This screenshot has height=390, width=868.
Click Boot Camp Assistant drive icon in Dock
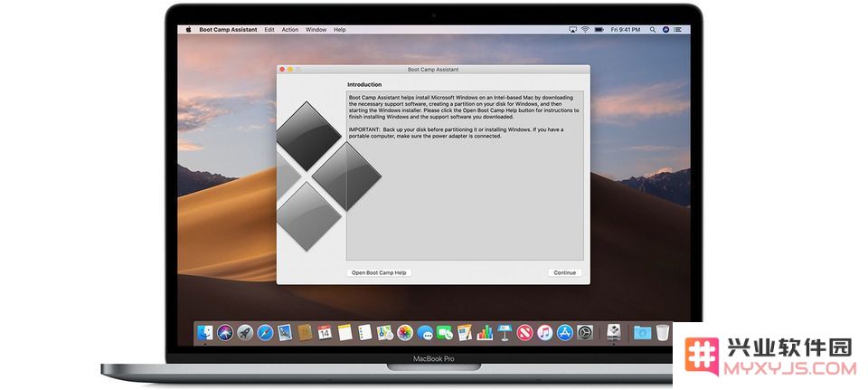click(613, 332)
